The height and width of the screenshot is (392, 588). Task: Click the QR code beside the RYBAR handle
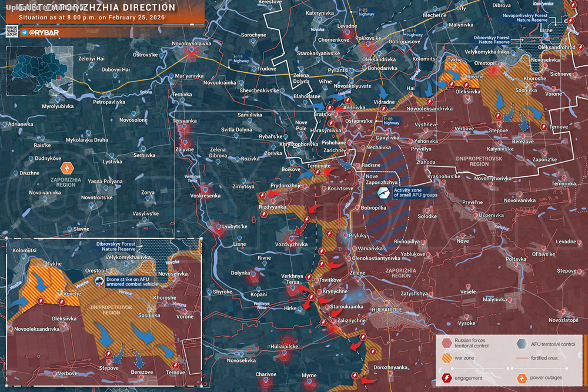tap(12, 32)
